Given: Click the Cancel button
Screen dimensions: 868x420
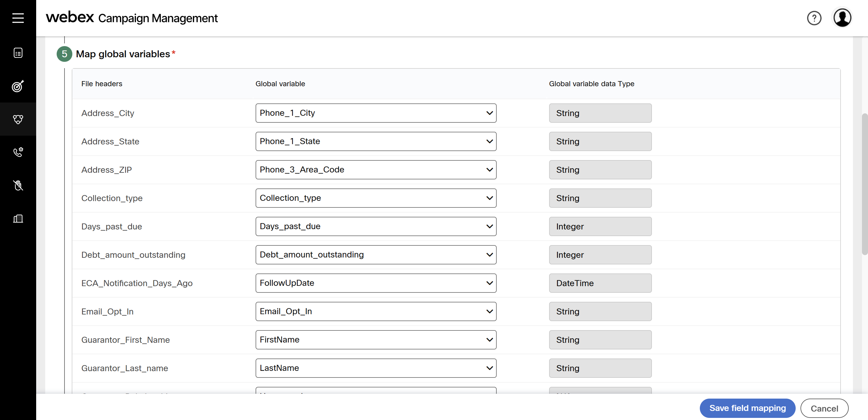Looking at the screenshot, I should click(x=824, y=408).
